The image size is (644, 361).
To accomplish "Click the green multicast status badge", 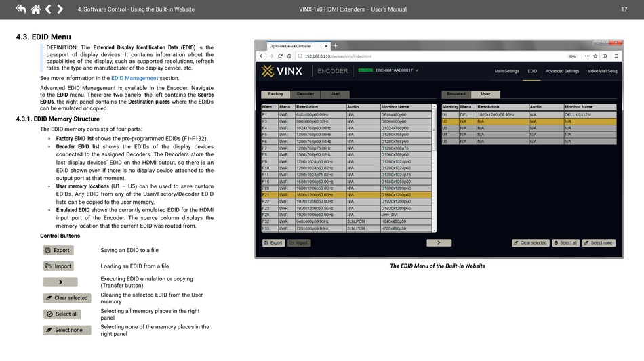I will pyautogui.click(x=365, y=70).
